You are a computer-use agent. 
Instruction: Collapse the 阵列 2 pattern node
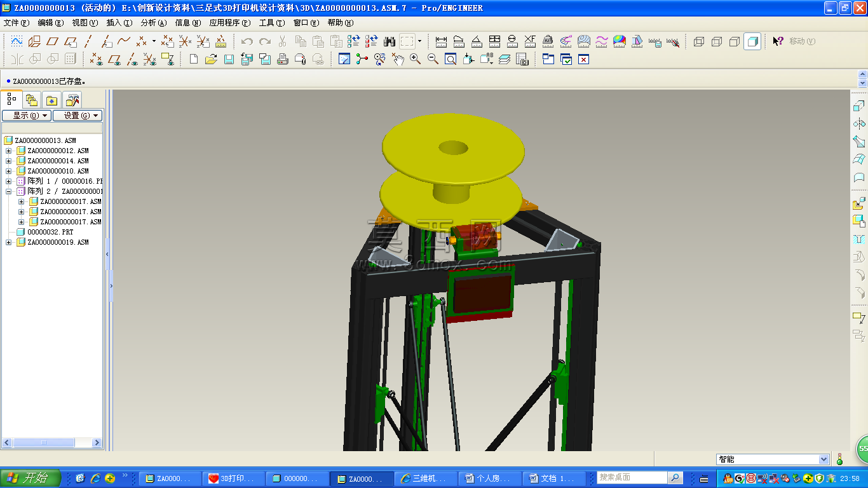(x=9, y=191)
